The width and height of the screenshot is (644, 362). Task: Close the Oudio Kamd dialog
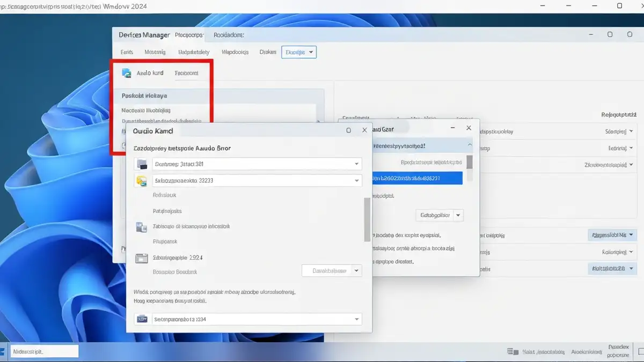tap(364, 130)
